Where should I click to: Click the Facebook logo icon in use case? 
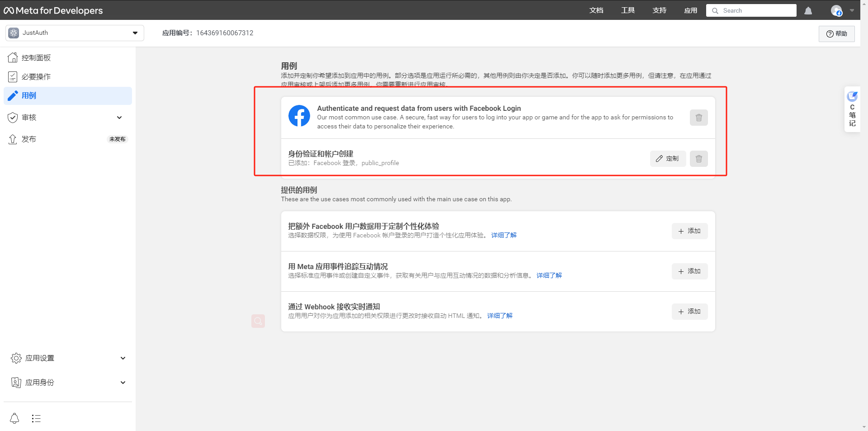299,116
